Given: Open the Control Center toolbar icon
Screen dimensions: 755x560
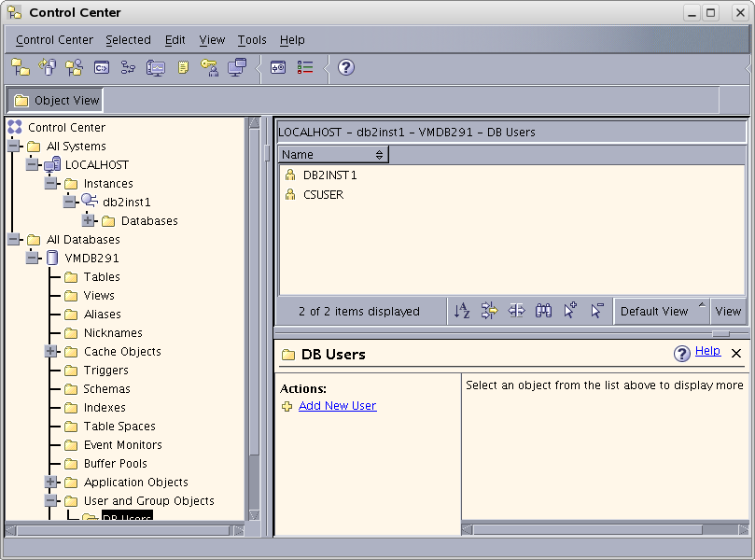Looking at the screenshot, I should [21, 67].
